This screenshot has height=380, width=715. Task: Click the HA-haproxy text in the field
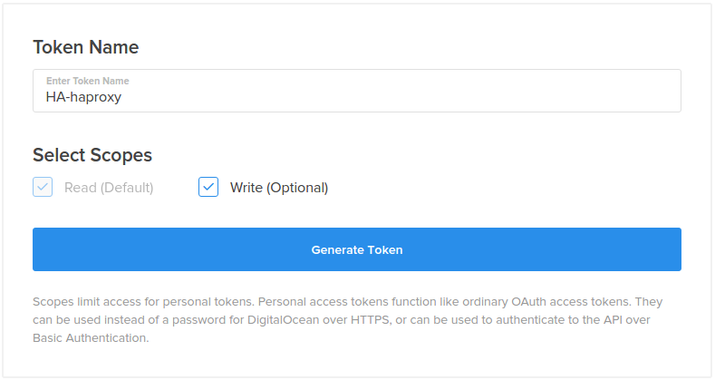point(83,97)
